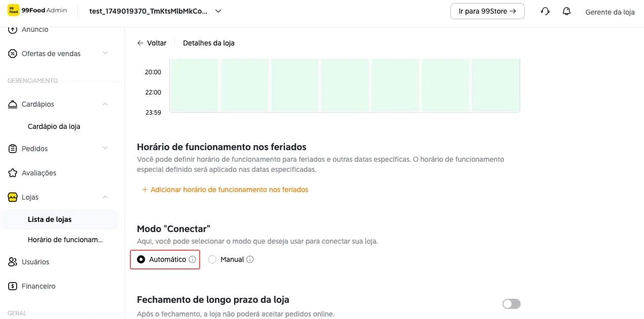This screenshot has height=319, width=644.
Task: Select the Automático connection mode
Action: [141, 259]
